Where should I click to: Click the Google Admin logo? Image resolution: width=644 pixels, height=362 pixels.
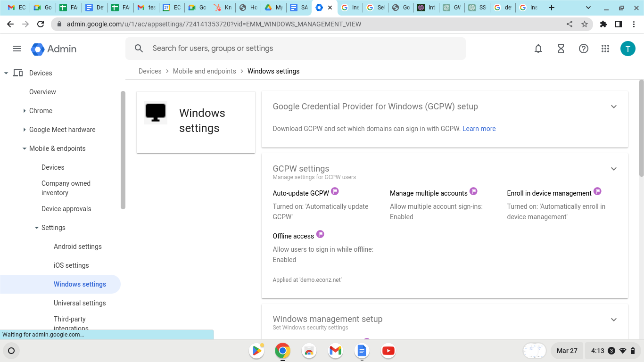53,49
